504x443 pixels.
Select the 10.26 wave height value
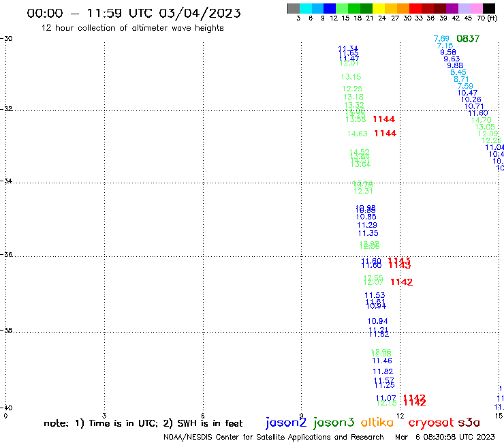(x=471, y=100)
